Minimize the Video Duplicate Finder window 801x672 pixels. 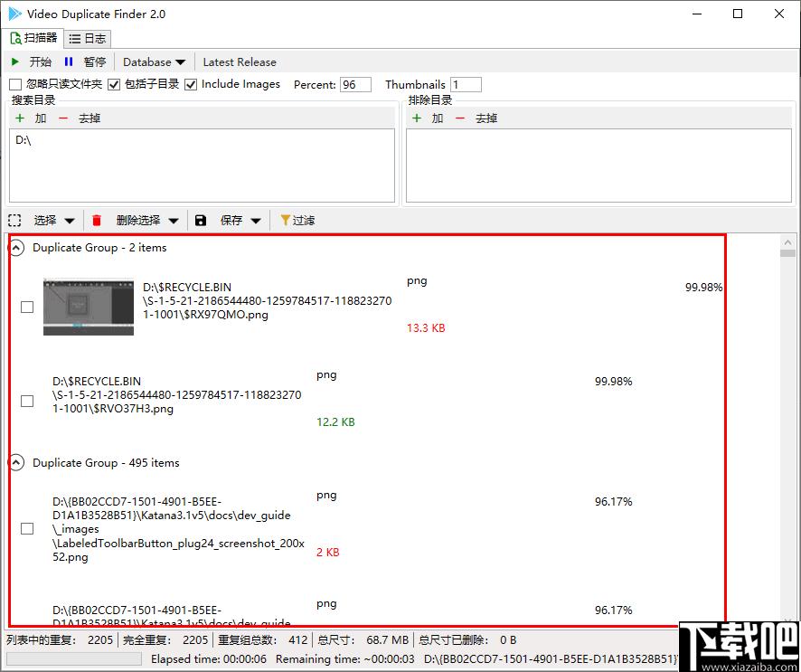pos(697,14)
